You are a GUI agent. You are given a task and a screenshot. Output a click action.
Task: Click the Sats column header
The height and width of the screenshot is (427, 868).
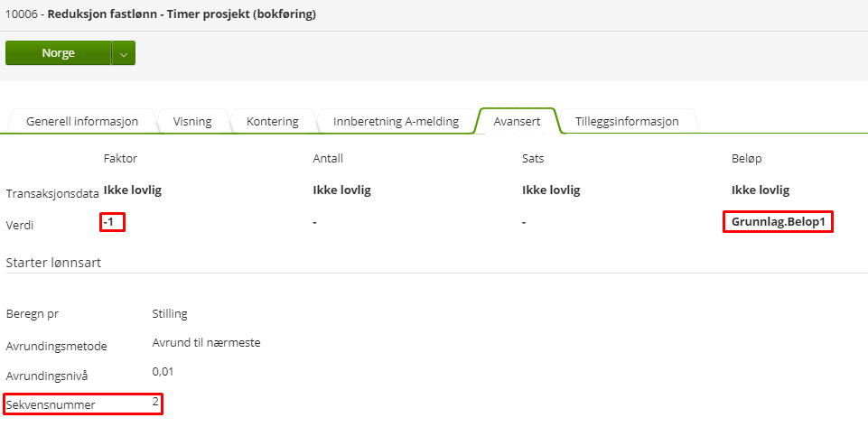(533, 158)
